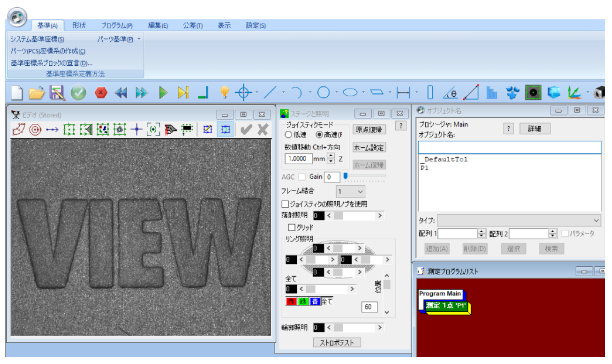Image resolution: width=612 pixels, height=364 pixels.
Task: Click the 詳細 button in object panel
Action: (x=535, y=129)
